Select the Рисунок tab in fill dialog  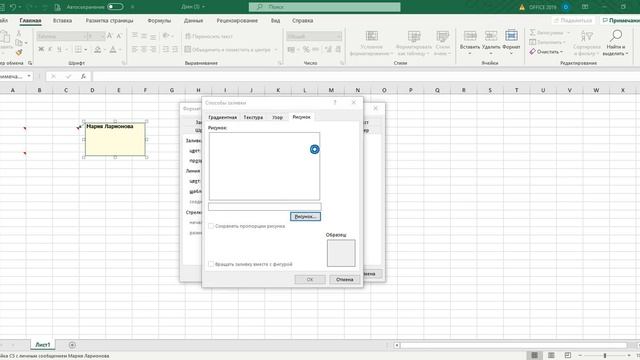[x=301, y=117]
